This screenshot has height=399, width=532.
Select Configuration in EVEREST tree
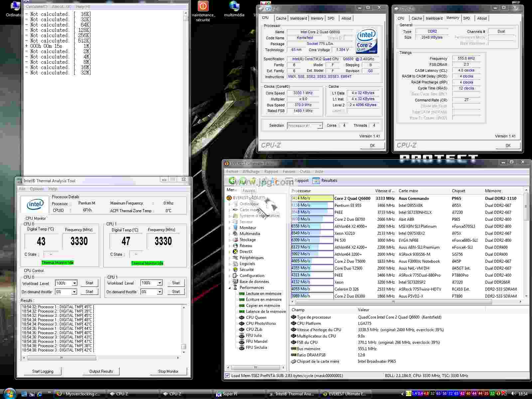tap(252, 276)
